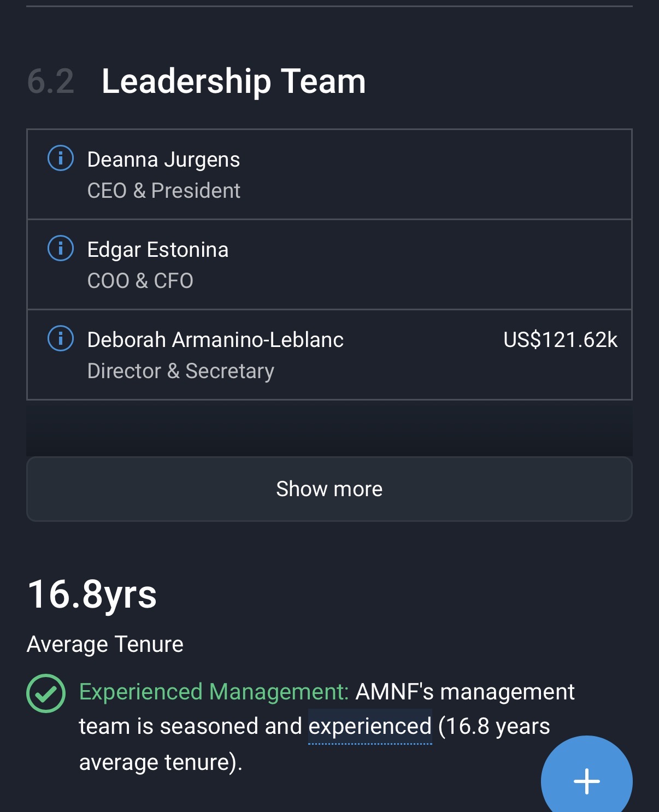The width and height of the screenshot is (659, 812).
Task: Click the US$121.62k compensation value
Action: click(x=560, y=340)
